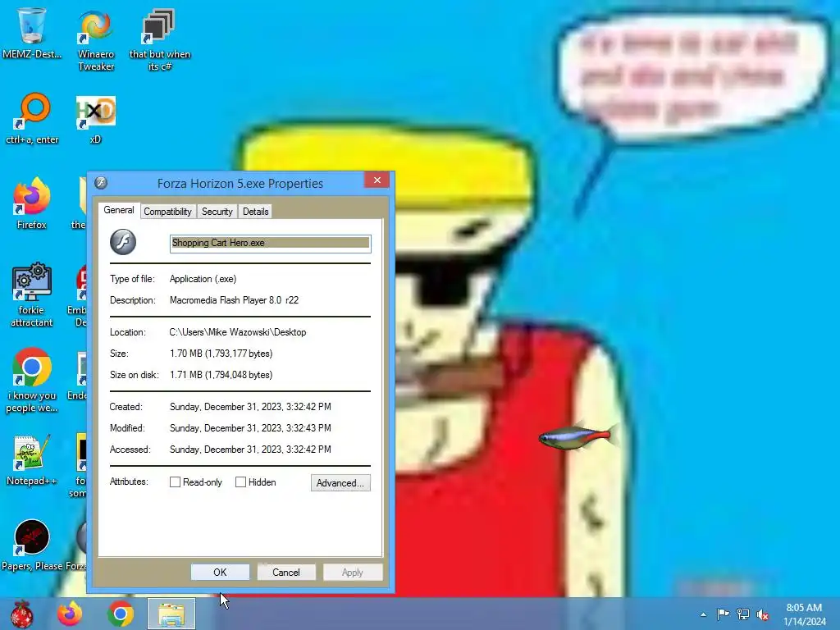Switch to the Details tab

tap(256, 212)
